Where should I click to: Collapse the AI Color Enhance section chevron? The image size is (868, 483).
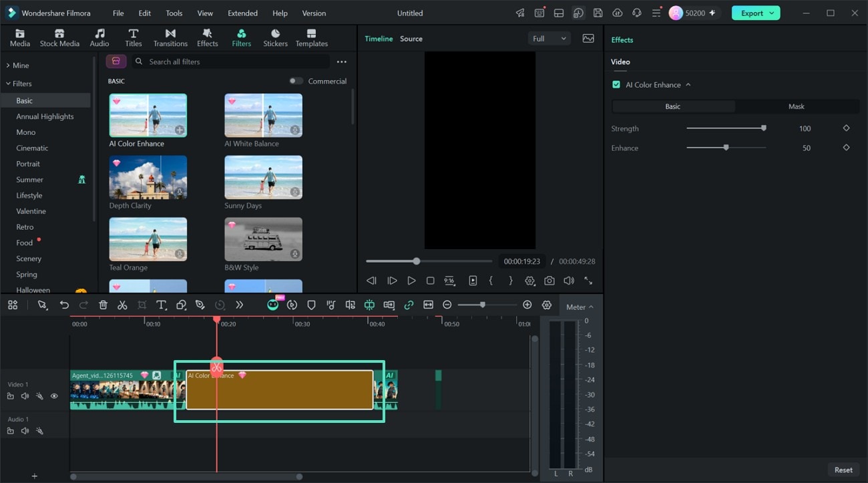pyautogui.click(x=688, y=85)
